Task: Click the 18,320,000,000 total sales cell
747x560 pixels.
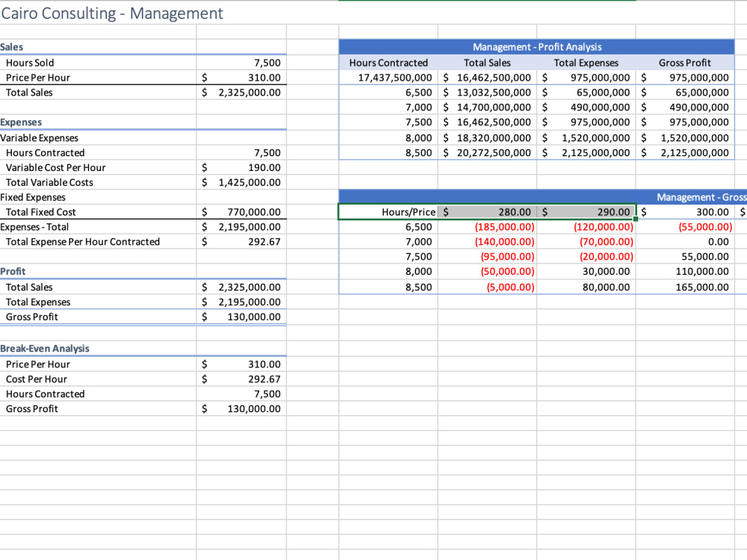Action: [x=487, y=138]
